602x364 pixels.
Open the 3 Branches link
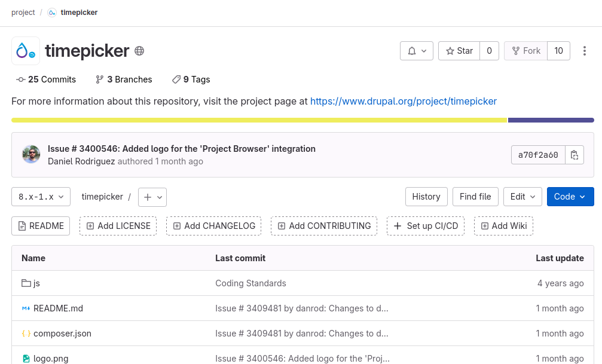point(124,79)
